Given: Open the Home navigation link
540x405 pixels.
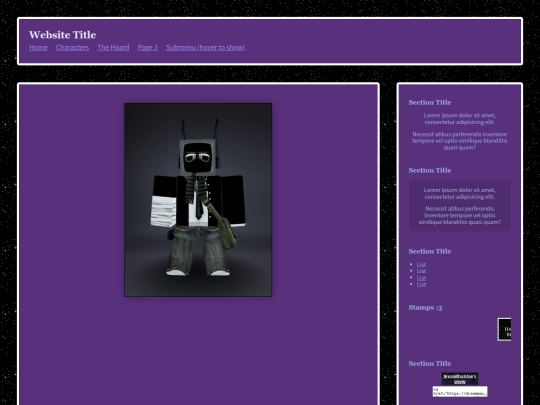Looking at the screenshot, I should 38,48.
